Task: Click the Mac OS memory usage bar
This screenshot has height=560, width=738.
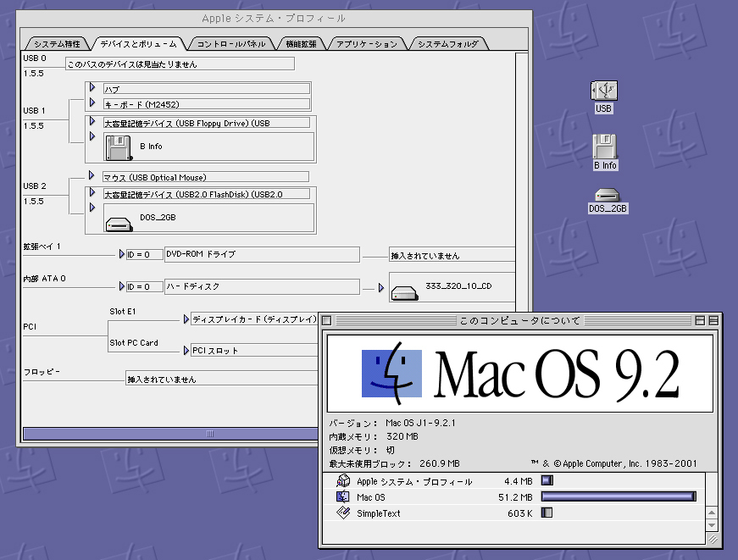Action: (619, 496)
